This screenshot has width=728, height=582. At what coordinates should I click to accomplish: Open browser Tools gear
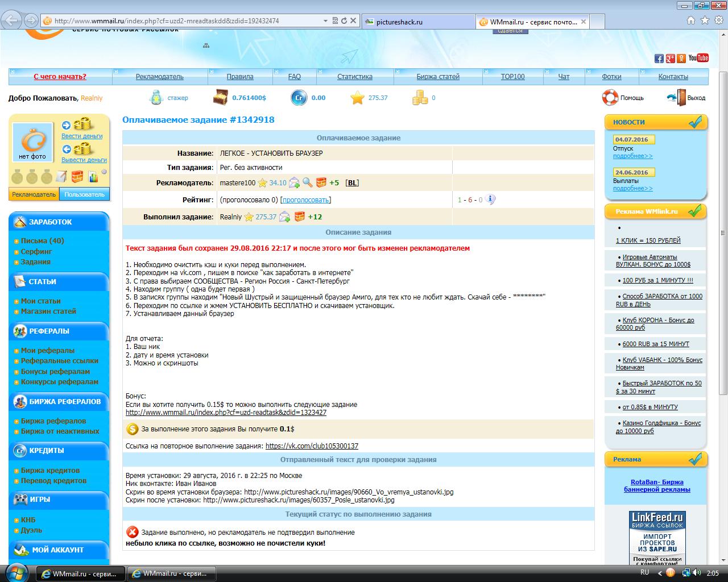pos(718,20)
